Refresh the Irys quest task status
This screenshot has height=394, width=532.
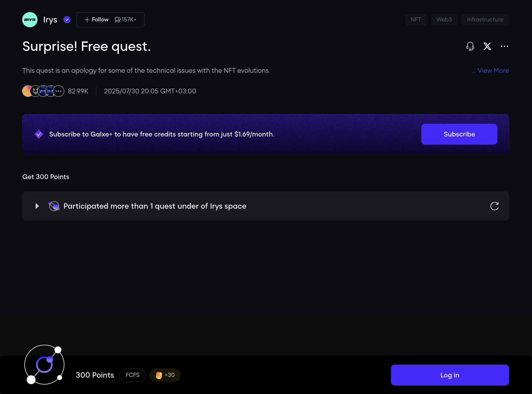point(494,206)
